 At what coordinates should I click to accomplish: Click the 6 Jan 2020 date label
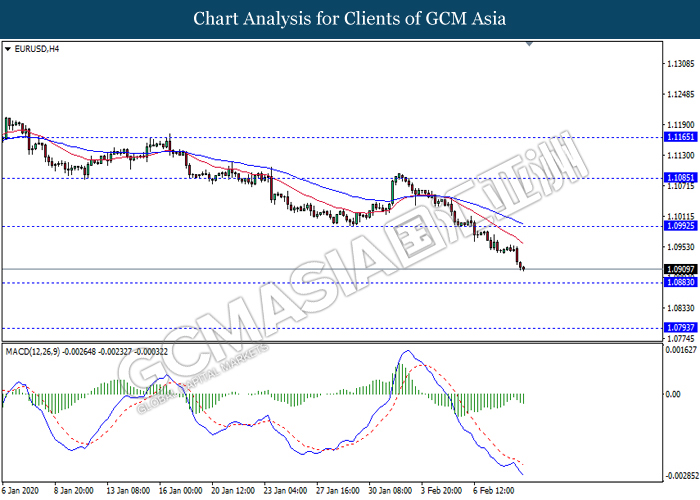20,491
